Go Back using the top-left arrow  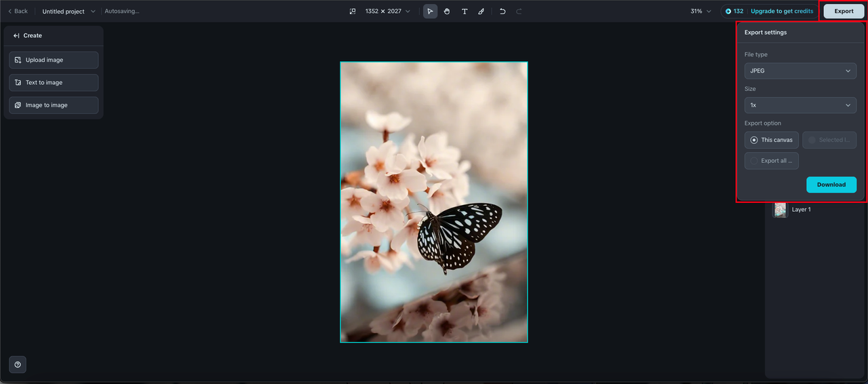click(18, 12)
